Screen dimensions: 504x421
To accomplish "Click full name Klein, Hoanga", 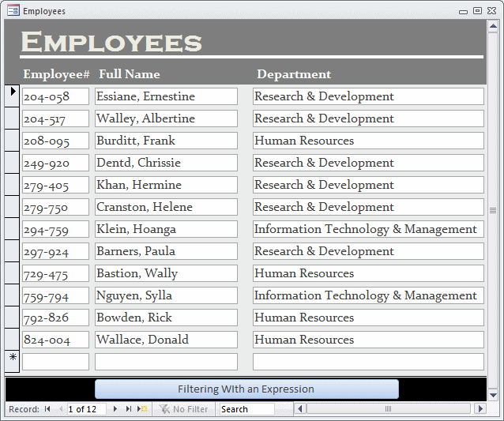I will point(166,229).
